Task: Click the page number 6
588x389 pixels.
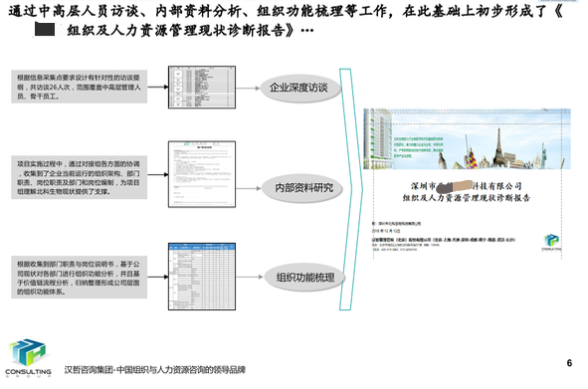Action: pos(569,363)
